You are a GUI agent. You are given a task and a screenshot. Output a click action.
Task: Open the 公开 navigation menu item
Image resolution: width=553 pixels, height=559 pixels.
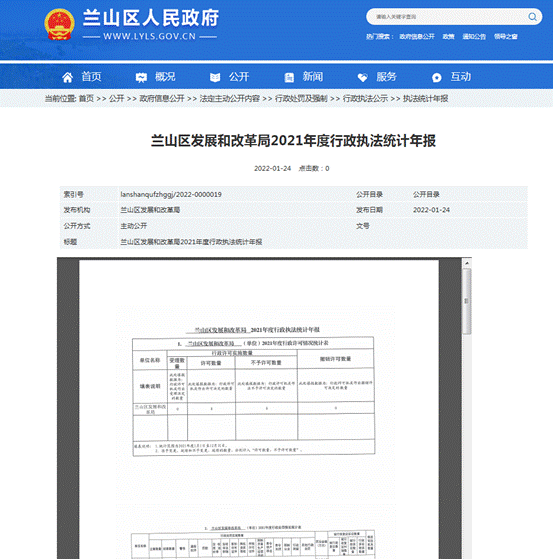(x=239, y=77)
